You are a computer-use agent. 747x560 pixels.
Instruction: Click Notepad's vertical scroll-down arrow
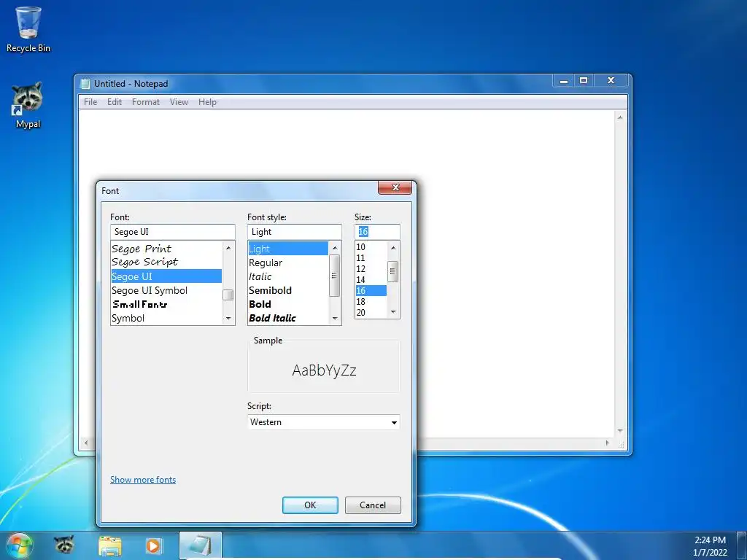click(x=620, y=431)
